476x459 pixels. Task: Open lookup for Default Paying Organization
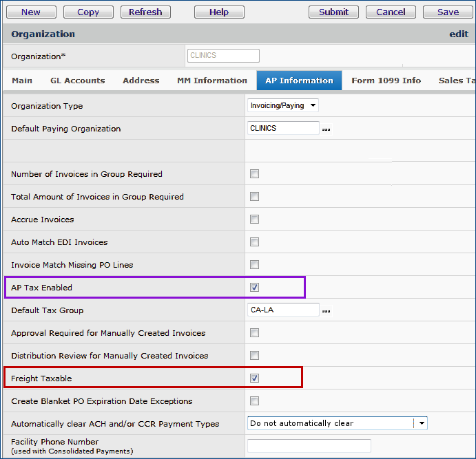(x=326, y=129)
